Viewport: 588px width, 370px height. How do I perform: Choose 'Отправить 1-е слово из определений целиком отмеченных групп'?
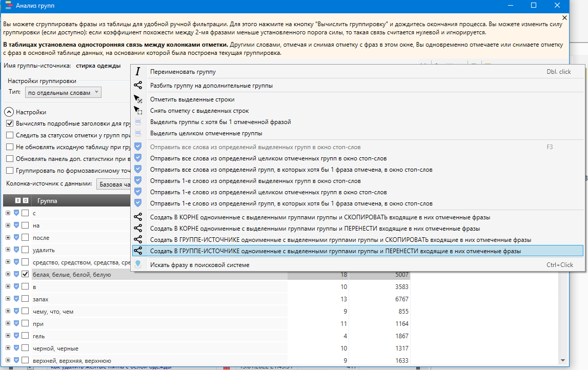pos(358,192)
